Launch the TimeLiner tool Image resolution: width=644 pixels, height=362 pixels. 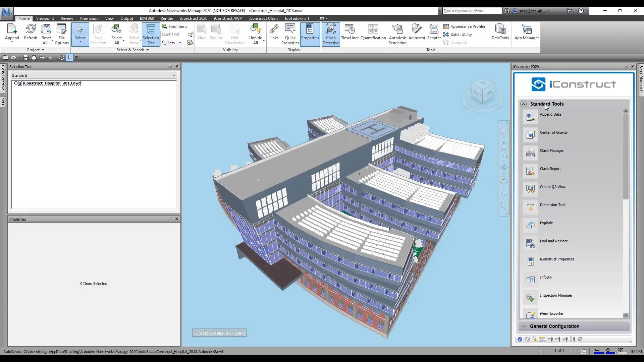pyautogui.click(x=350, y=33)
